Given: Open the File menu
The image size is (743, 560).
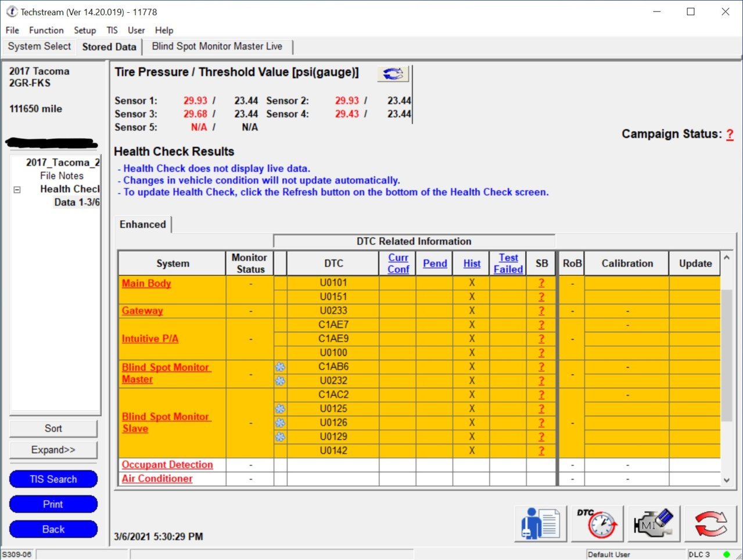Looking at the screenshot, I should click(12, 30).
